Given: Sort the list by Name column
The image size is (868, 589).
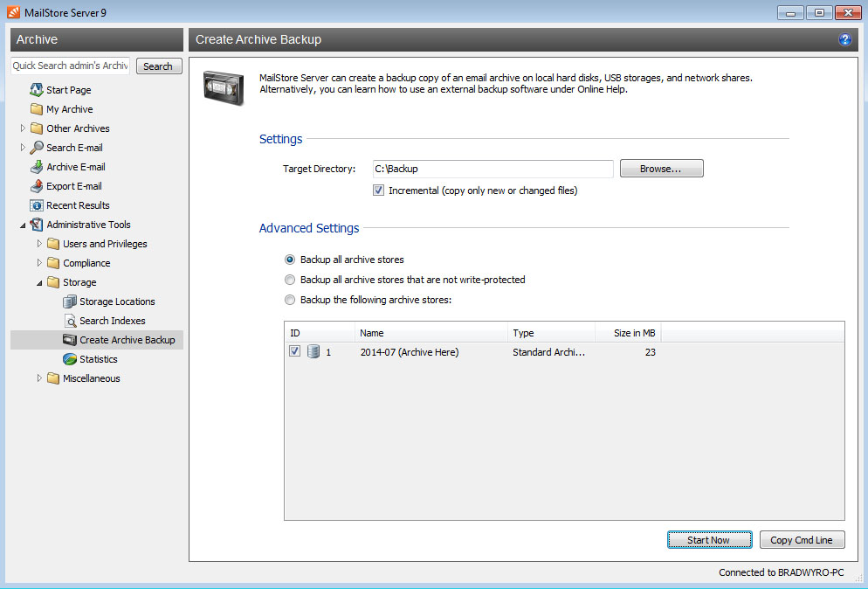Looking at the screenshot, I should pyautogui.click(x=431, y=333).
